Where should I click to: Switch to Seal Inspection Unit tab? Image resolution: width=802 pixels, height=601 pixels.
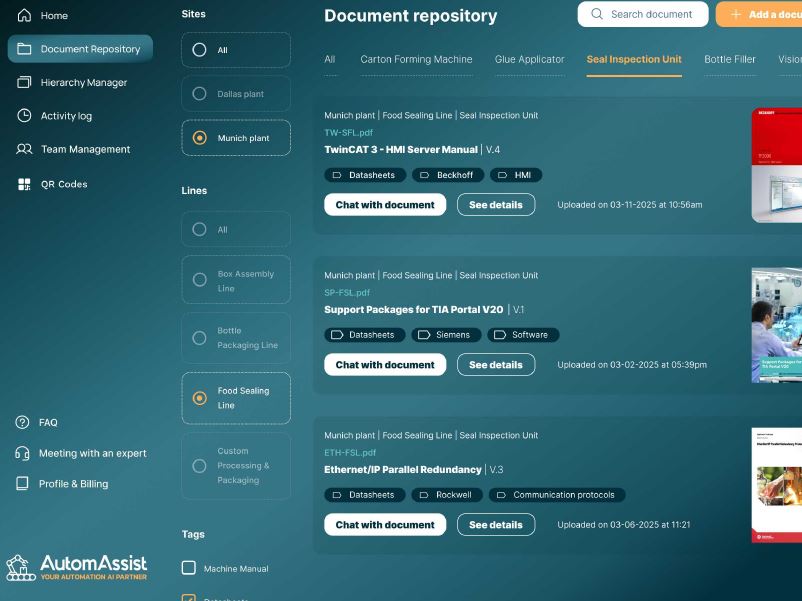click(x=634, y=59)
